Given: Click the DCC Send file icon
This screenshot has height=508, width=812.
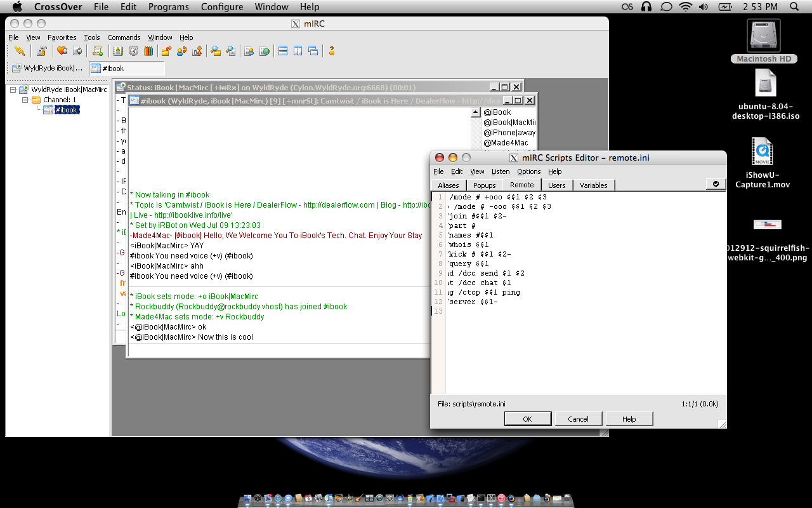Looking at the screenshot, I should pyautogui.click(x=166, y=51).
